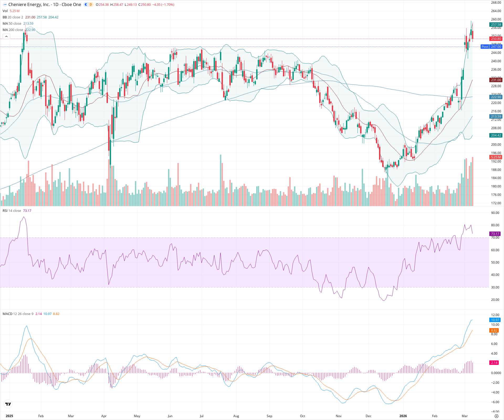This screenshot has width=504, height=420.
Task: Click the TradingView logo in the bottom-left corner
Action: [8, 405]
